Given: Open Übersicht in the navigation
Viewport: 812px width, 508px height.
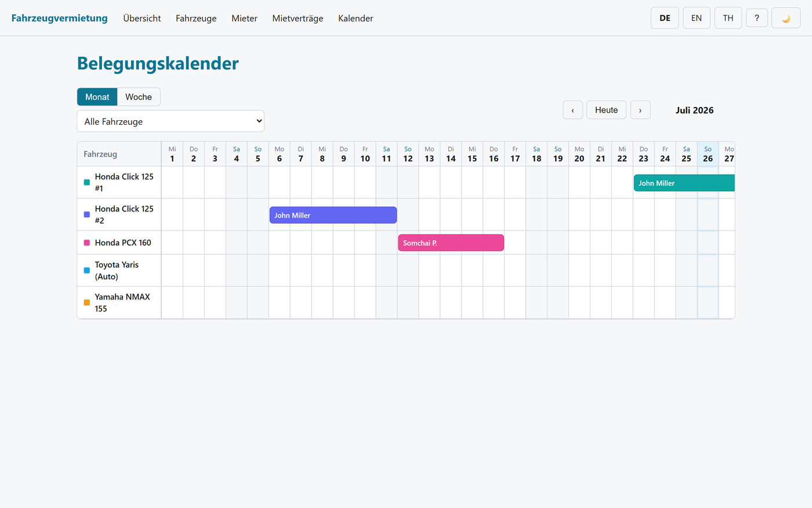Looking at the screenshot, I should click(x=142, y=18).
